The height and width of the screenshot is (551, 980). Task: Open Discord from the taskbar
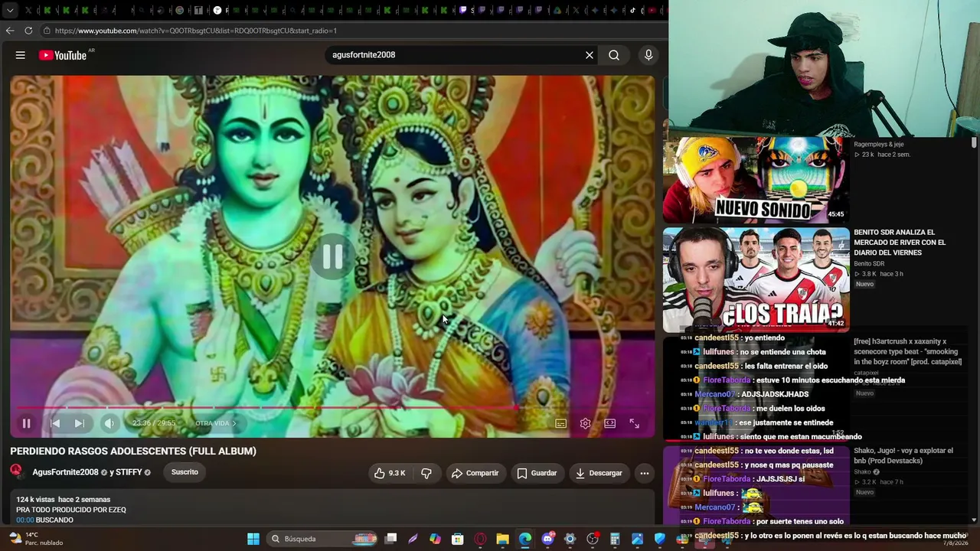pyautogui.click(x=547, y=539)
